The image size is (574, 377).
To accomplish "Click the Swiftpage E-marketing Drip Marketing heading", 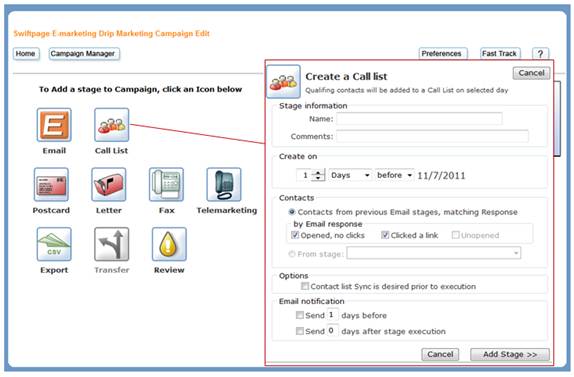I will pos(112,34).
